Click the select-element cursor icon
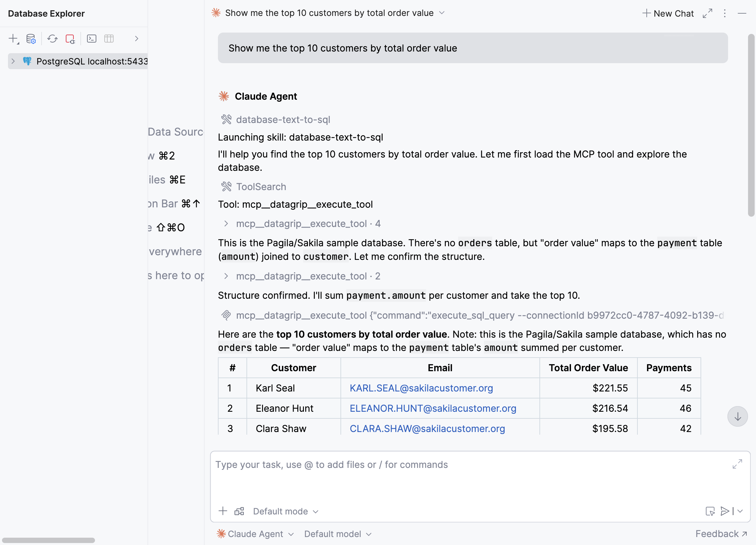This screenshot has height=545, width=756. click(x=710, y=511)
